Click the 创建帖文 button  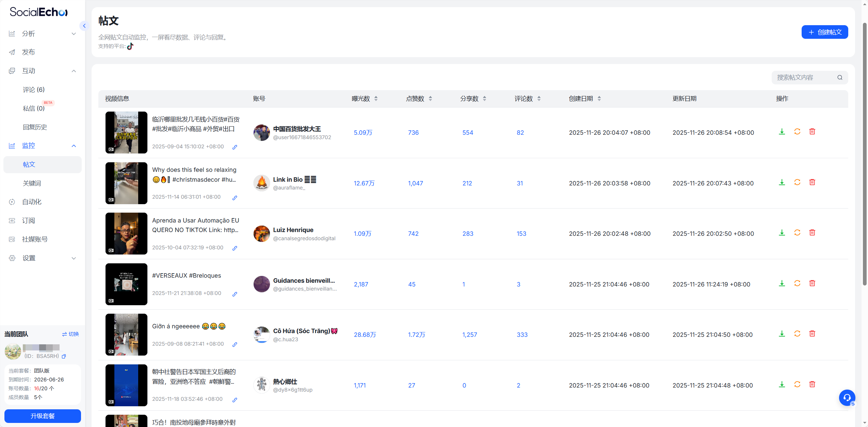(x=824, y=32)
